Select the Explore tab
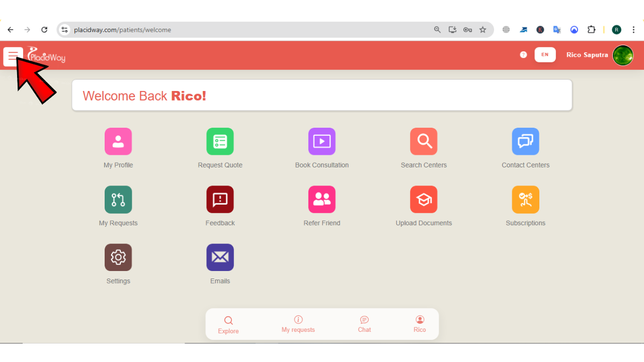 (228, 324)
